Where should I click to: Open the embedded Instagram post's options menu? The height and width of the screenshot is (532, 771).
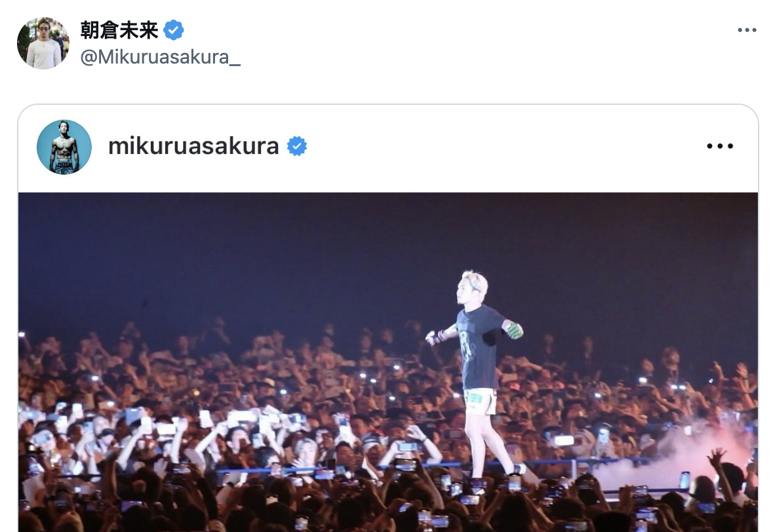coord(720,146)
